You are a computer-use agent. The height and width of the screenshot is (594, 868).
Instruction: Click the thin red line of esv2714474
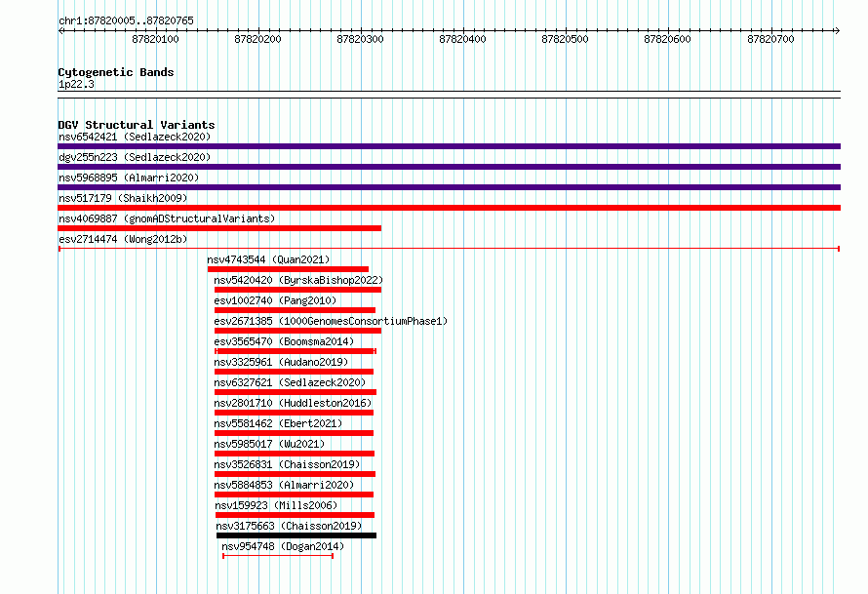coord(449,249)
